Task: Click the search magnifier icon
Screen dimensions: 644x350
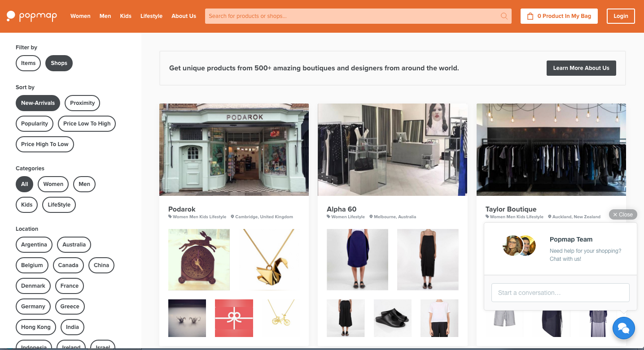Action: click(x=504, y=16)
